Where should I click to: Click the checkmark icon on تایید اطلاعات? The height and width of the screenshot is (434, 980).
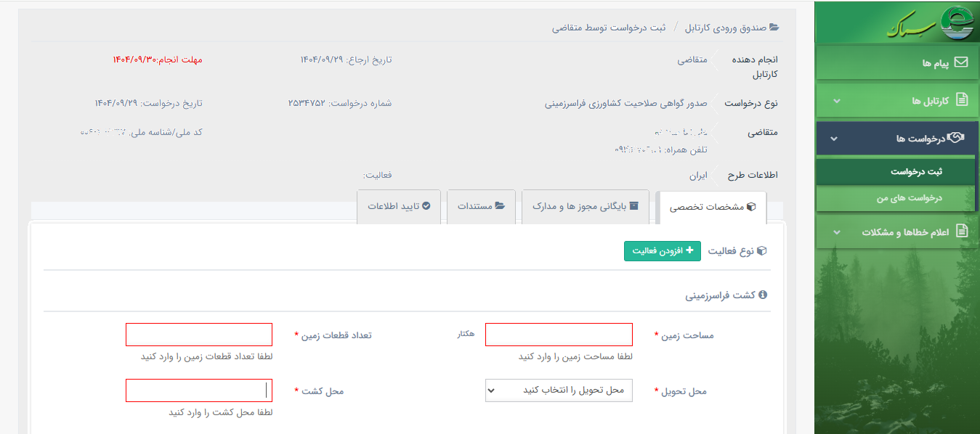click(426, 205)
